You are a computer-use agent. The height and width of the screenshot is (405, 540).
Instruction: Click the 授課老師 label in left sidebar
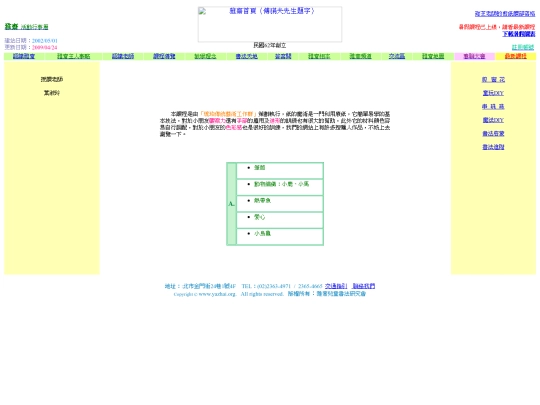click(52, 79)
